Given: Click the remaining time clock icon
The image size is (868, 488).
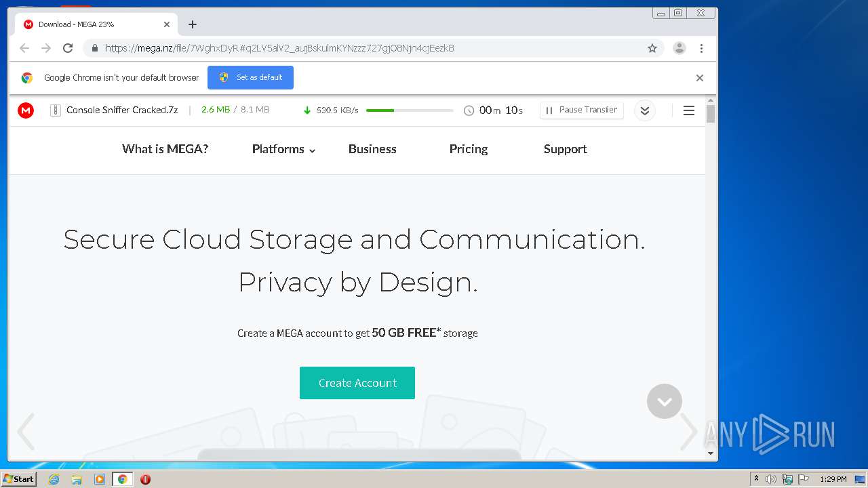Looking at the screenshot, I should click(469, 110).
